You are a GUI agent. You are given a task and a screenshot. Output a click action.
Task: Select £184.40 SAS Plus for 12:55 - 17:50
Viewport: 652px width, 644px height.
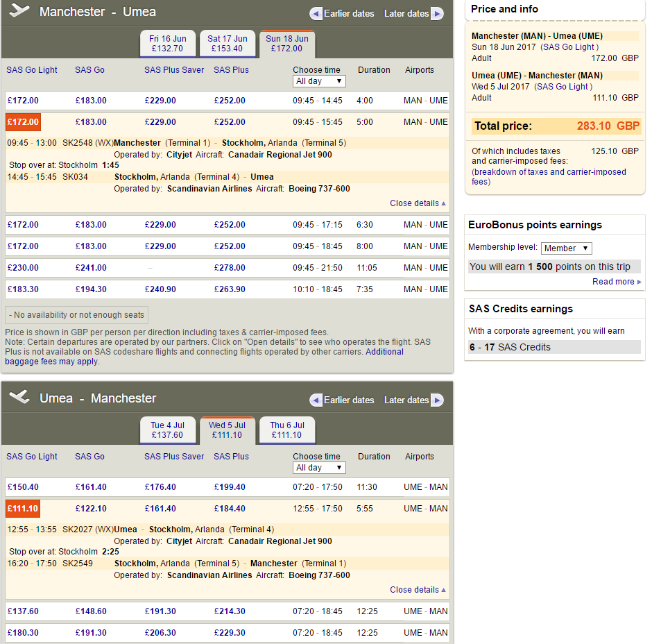pyautogui.click(x=230, y=509)
